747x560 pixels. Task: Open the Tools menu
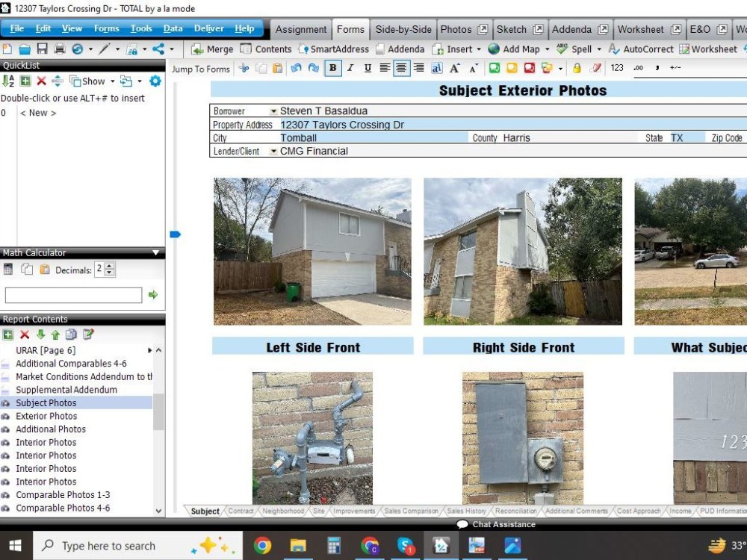[x=141, y=28]
